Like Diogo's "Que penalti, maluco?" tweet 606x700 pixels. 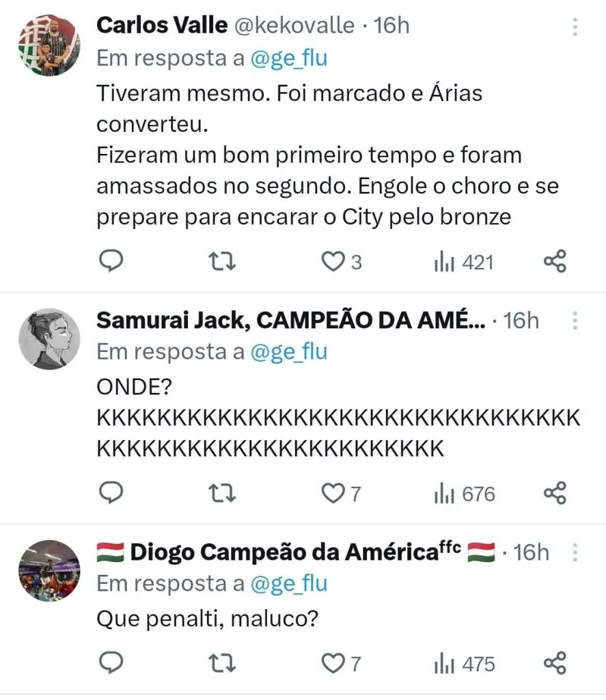(x=333, y=662)
